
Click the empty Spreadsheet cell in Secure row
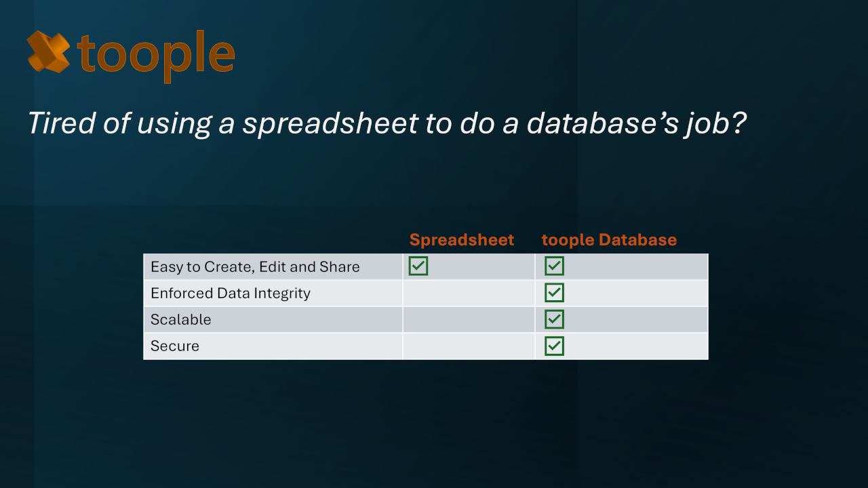[469, 346]
